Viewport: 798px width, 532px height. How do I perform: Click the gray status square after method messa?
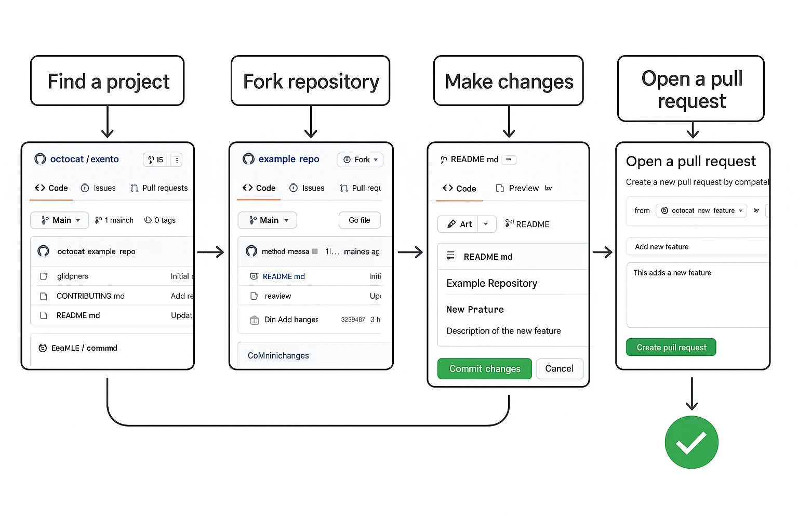314,251
